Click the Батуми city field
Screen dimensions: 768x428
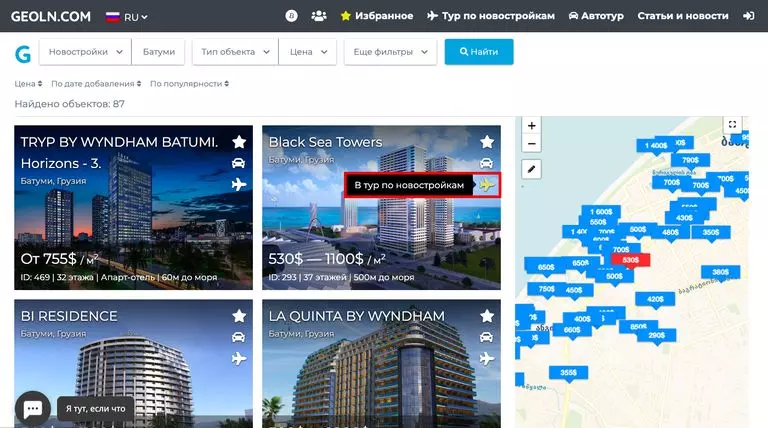(x=158, y=52)
